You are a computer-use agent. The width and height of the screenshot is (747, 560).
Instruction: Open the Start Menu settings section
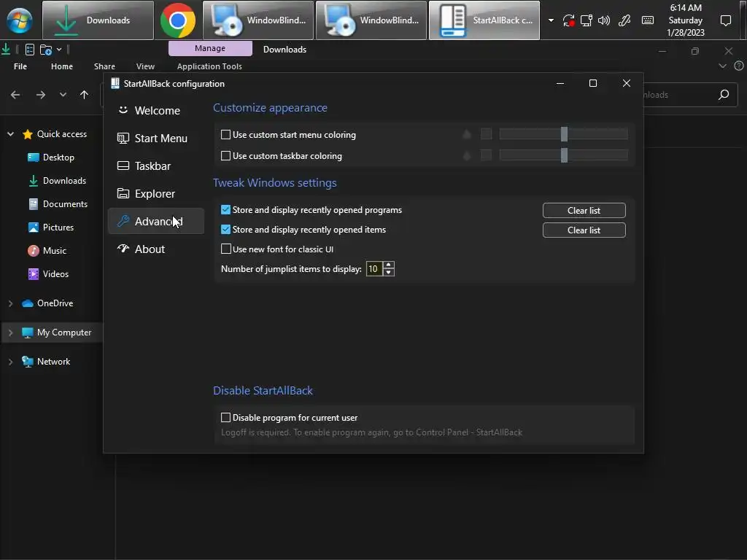156,138
